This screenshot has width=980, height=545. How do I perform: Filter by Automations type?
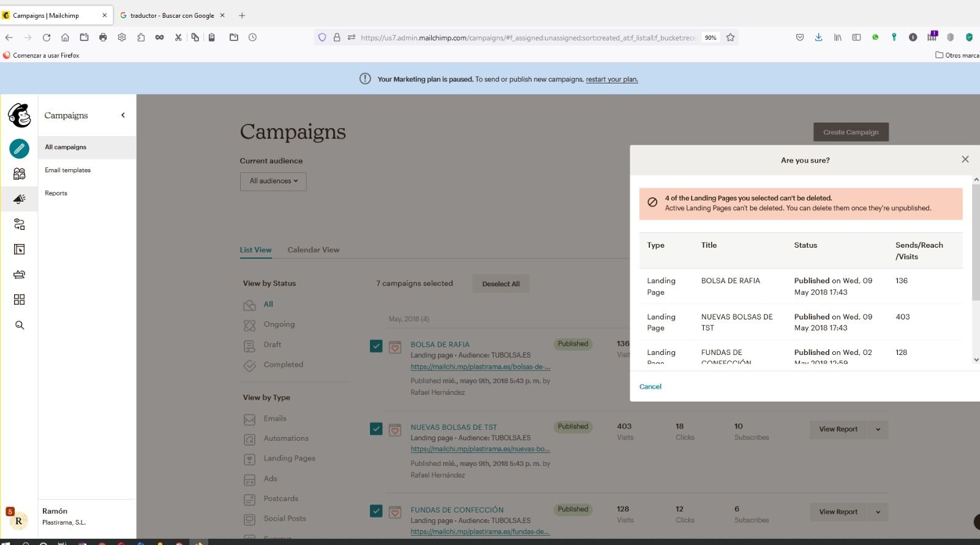pyautogui.click(x=286, y=438)
